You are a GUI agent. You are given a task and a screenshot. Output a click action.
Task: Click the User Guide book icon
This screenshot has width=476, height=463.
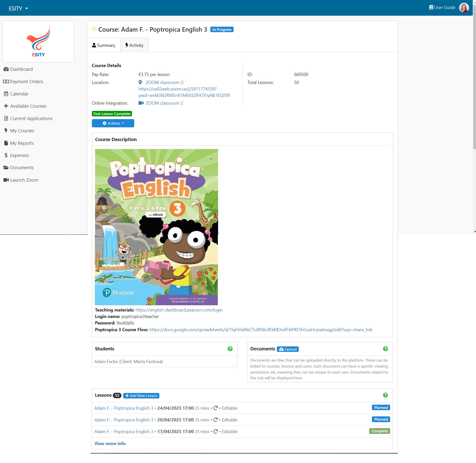(x=431, y=7)
